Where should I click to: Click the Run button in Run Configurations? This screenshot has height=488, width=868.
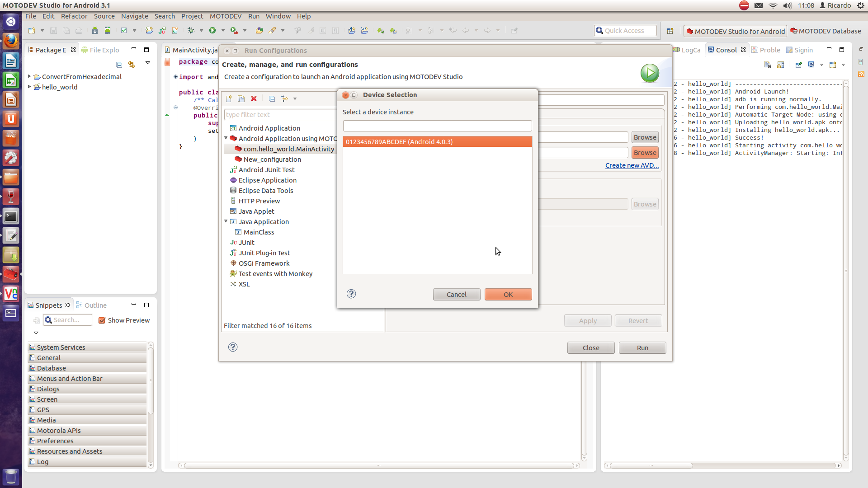point(642,347)
